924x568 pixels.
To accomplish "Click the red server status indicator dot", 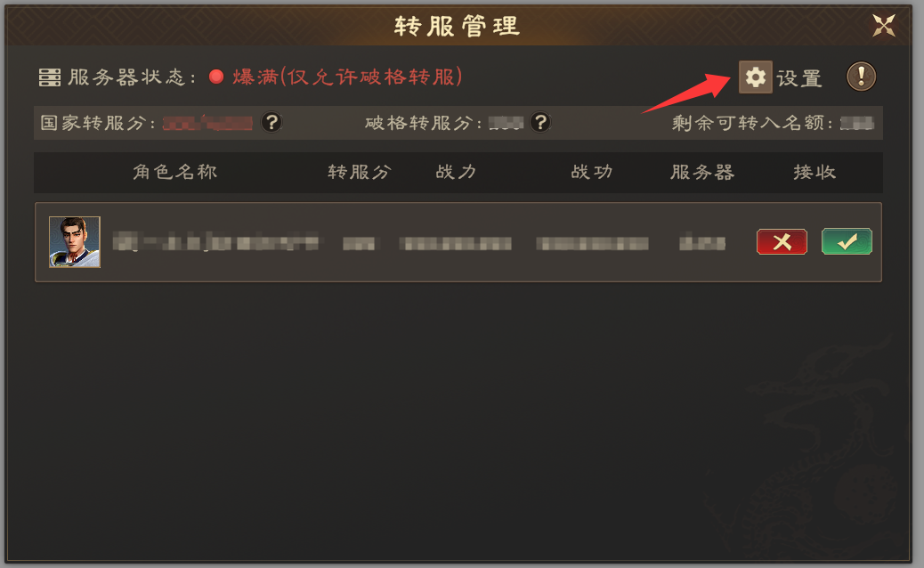I will (x=216, y=77).
